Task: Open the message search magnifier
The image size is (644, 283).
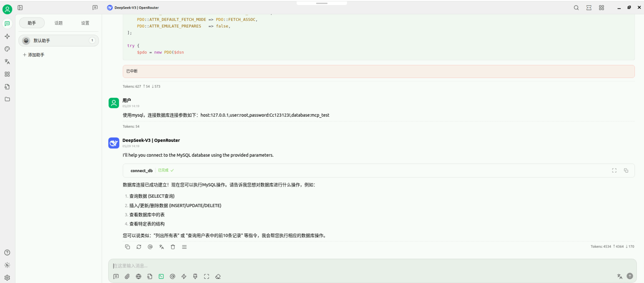Action: pyautogui.click(x=576, y=8)
